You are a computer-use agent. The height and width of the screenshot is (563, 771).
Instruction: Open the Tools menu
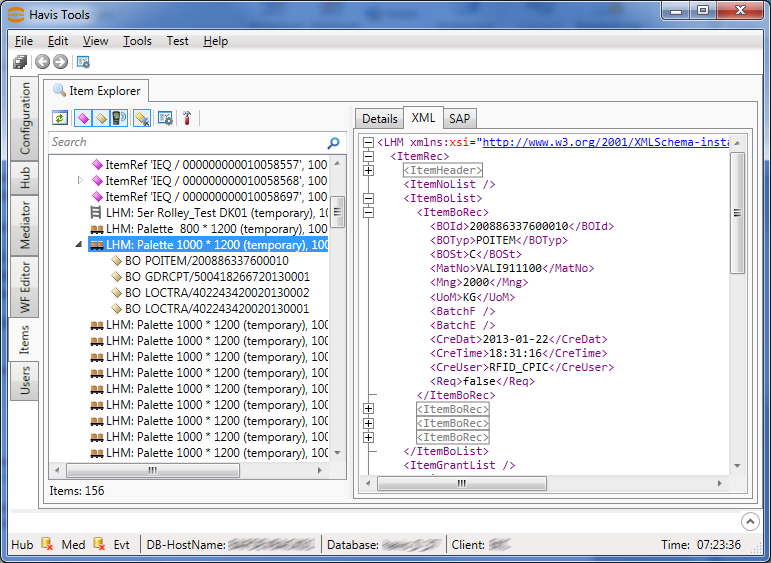point(137,41)
